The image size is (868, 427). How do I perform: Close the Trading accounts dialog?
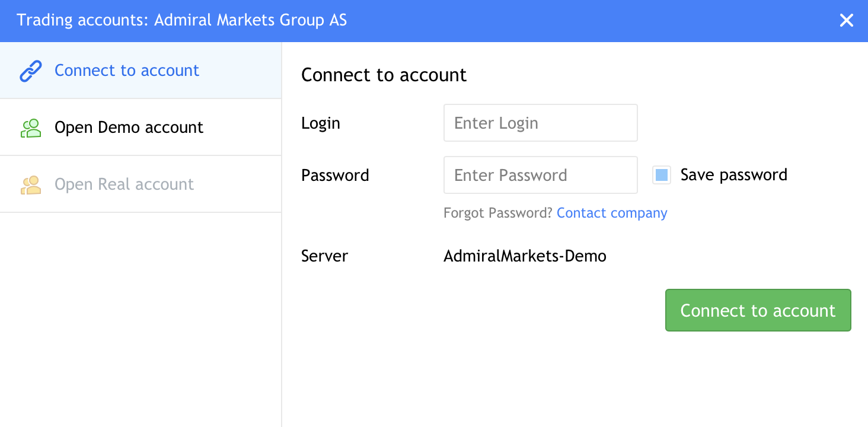(x=846, y=21)
